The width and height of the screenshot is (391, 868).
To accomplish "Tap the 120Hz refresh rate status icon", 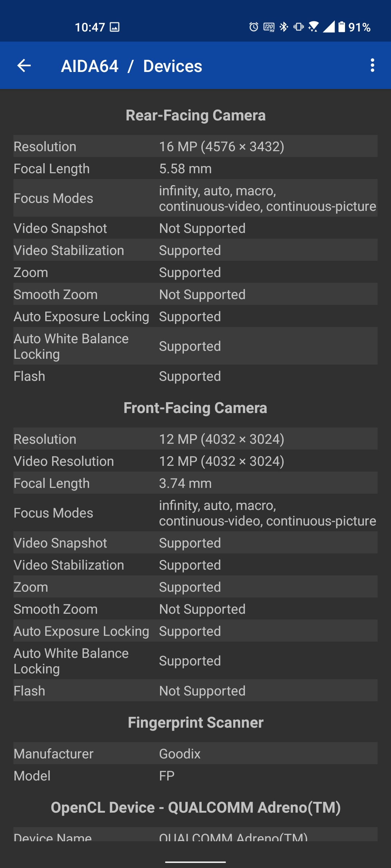I will tap(269, 27).
